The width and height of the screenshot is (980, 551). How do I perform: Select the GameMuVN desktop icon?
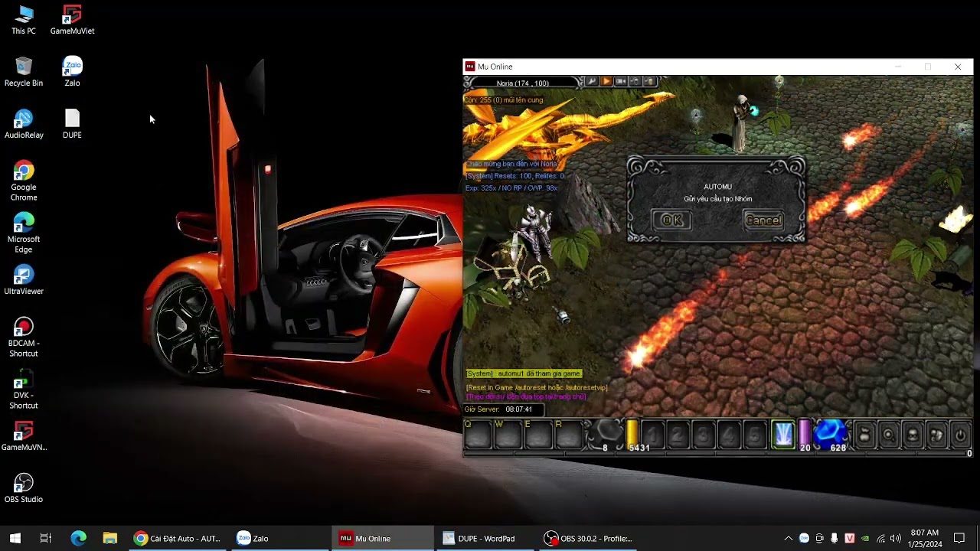[x=24, y=437]
